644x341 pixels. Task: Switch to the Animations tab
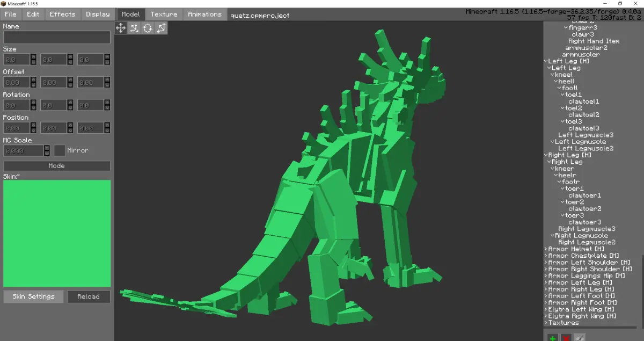pyautogui.click(x=204, y=14)
